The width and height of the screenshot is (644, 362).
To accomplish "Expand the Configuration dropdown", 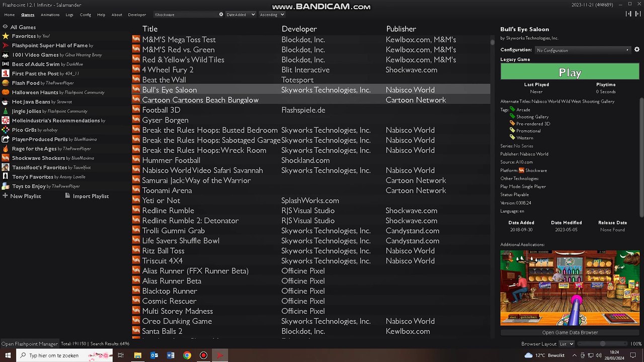I will point(583,50).
